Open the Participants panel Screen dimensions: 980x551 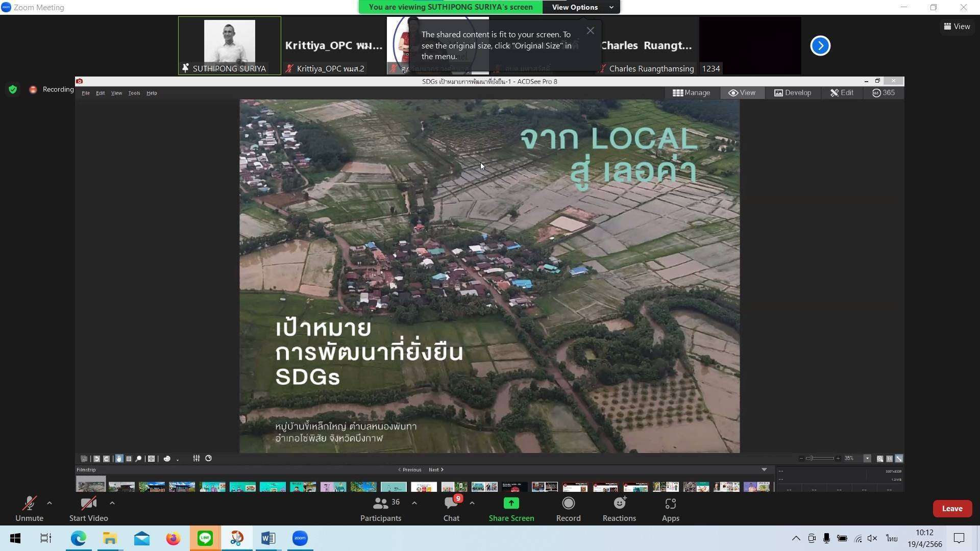[381, 509]
